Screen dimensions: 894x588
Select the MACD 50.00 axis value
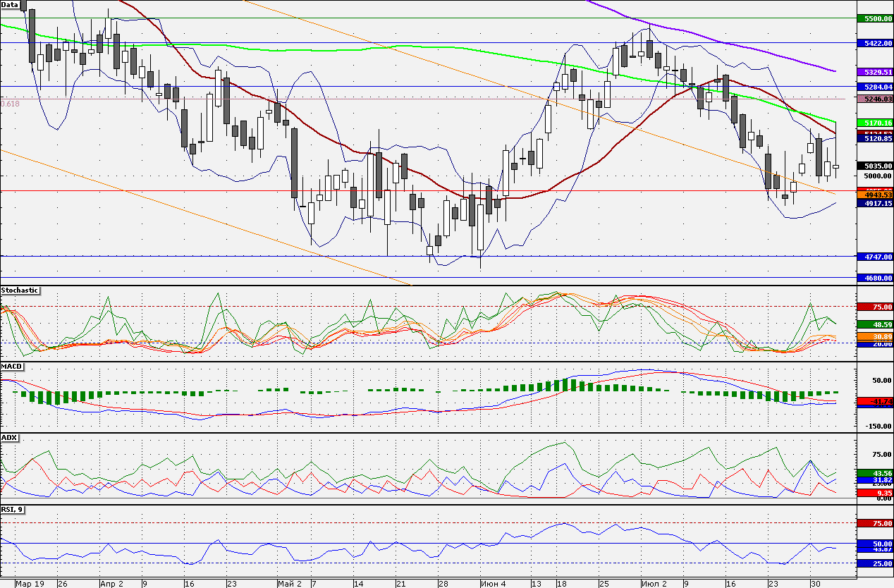click(882, 380)
